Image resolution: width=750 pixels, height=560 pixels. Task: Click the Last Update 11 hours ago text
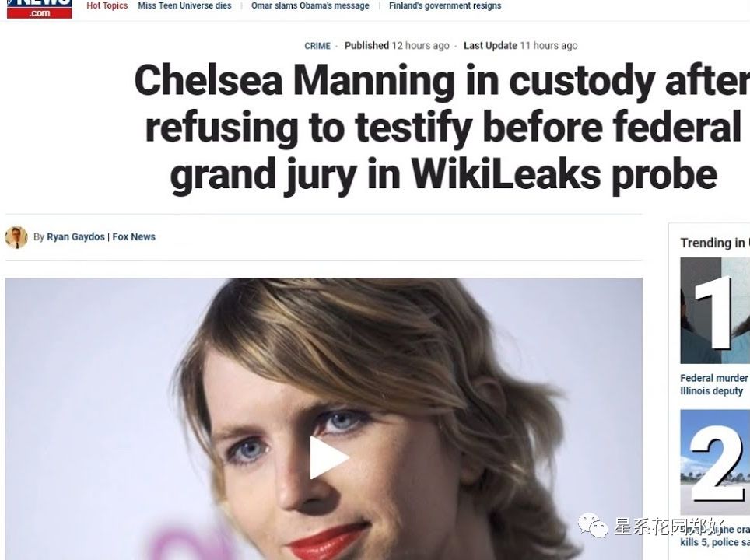click(520, 45)
